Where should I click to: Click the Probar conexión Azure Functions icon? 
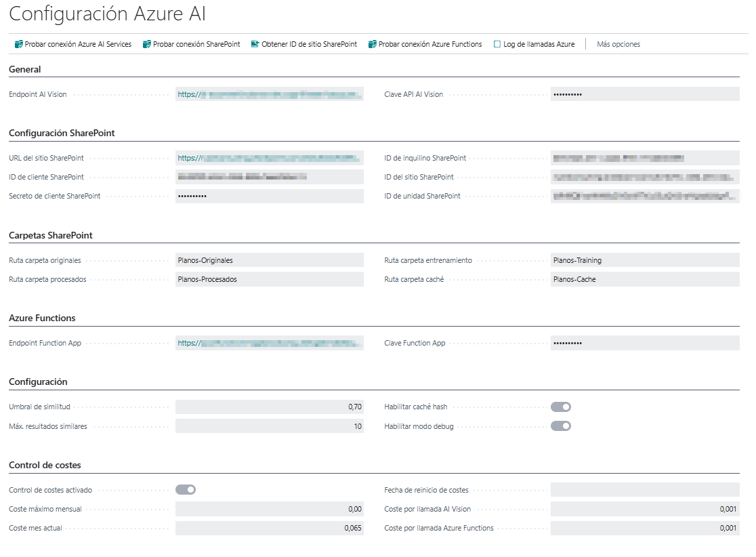(372, 44)
